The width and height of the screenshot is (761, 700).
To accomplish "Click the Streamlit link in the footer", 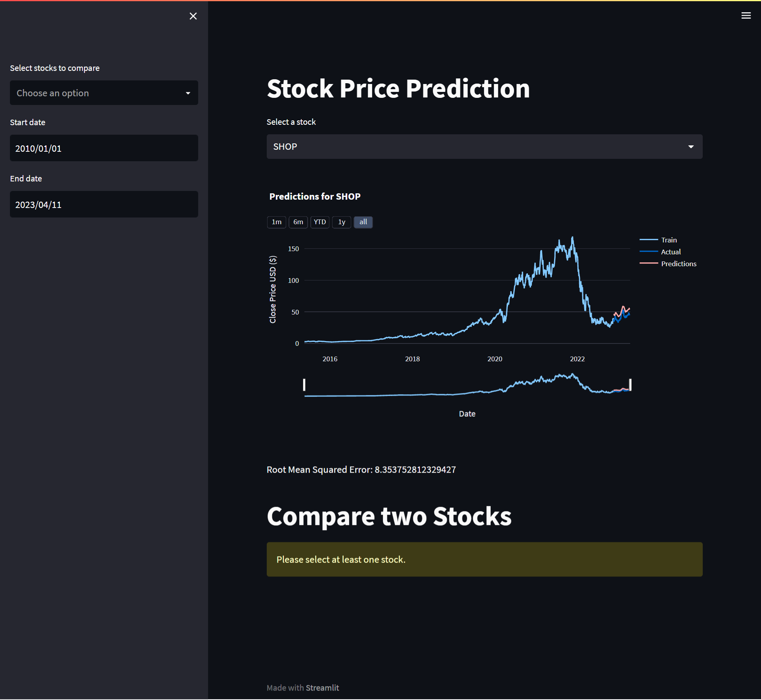I will [322, 688].
